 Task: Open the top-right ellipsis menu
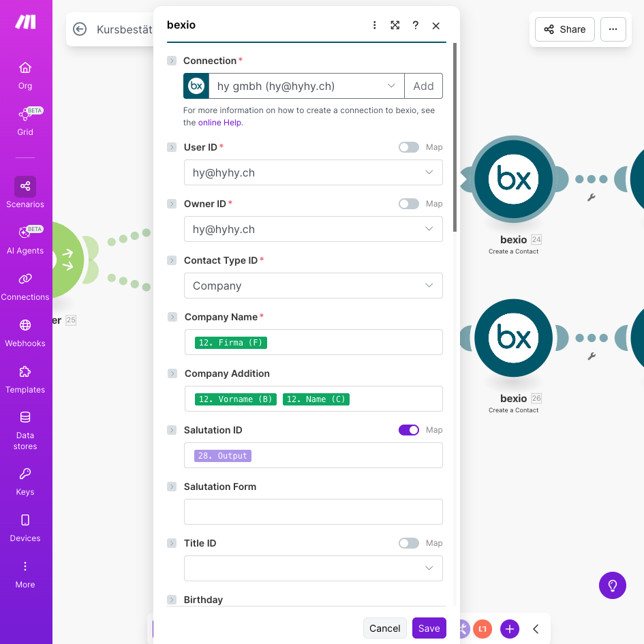pos(613,29)
